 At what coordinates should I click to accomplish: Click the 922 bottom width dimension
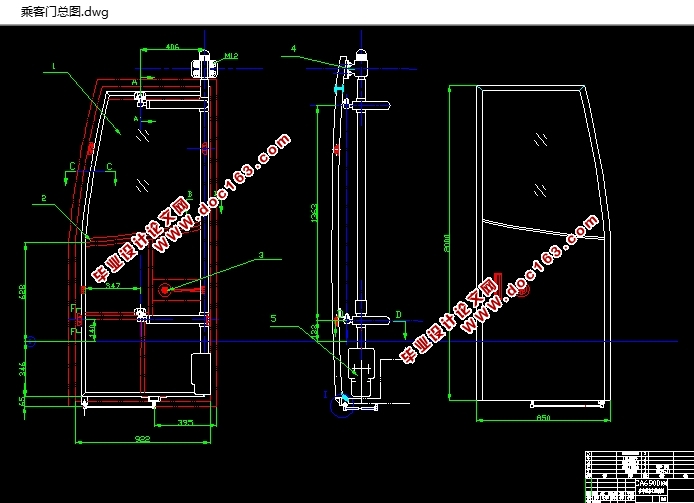pos(143,439)
